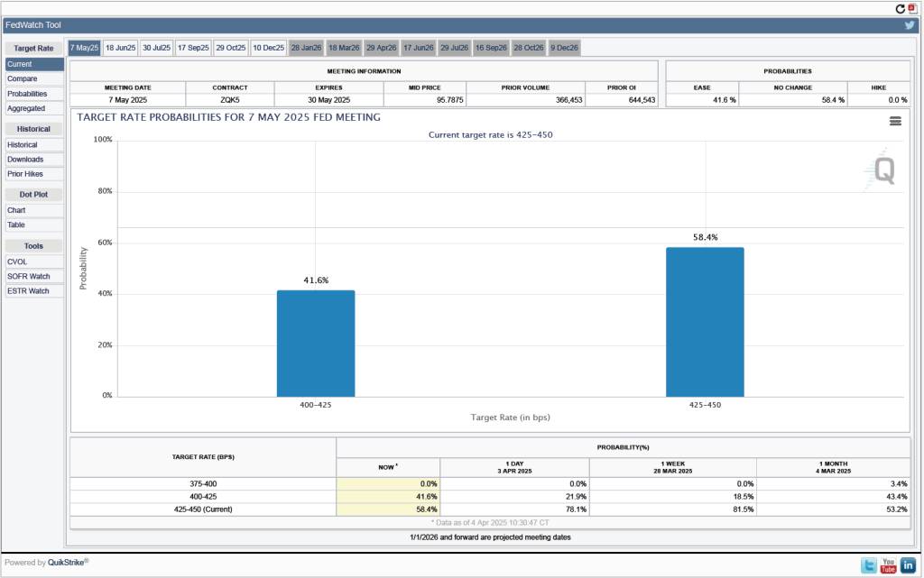This screenshot has width=924, height=578.
Task: Open the SOFR Watch tool
Action: point(28,277)
